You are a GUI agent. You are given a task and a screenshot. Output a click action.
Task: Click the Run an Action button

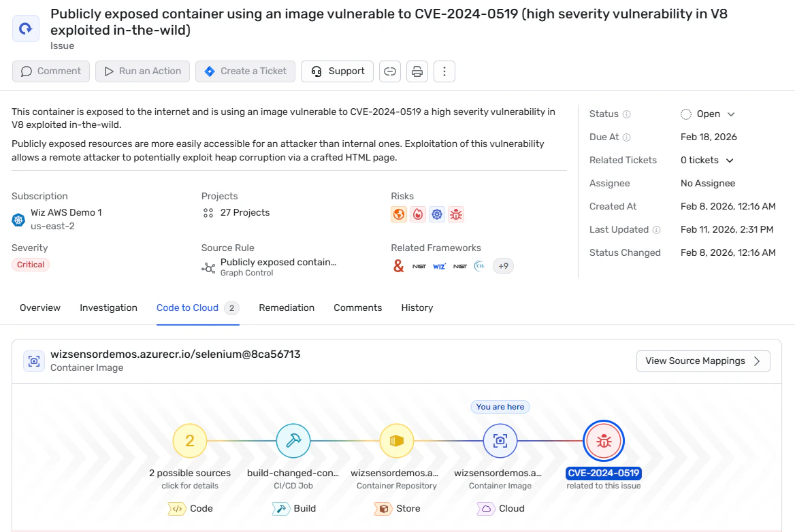click(142, 71)
